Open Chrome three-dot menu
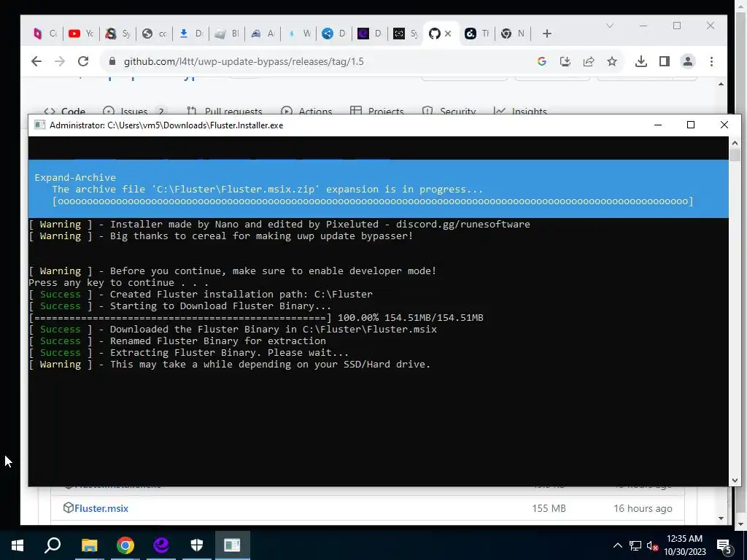This screenshot has width=747, height=560. 711,61
